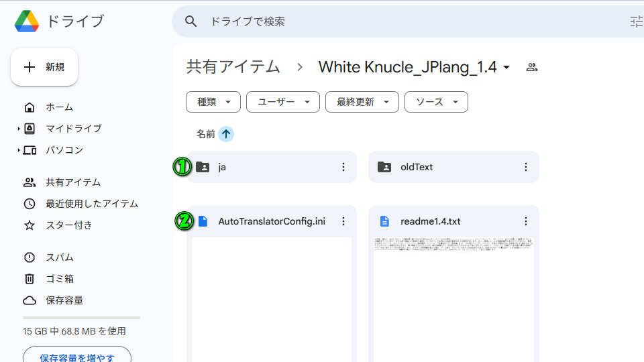Click the Google Drive logo
Image resolution: width=644 pixels, height=362 pixels.
point(27,21)
